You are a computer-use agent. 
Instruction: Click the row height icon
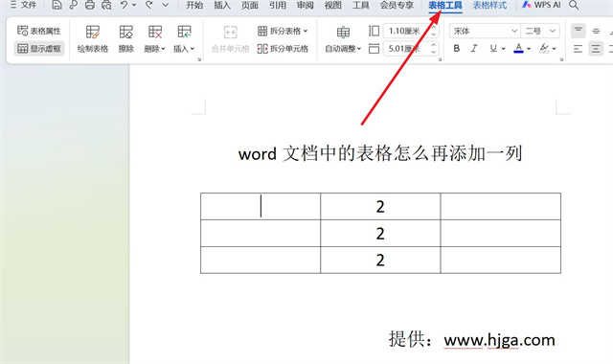click(374, 31)
